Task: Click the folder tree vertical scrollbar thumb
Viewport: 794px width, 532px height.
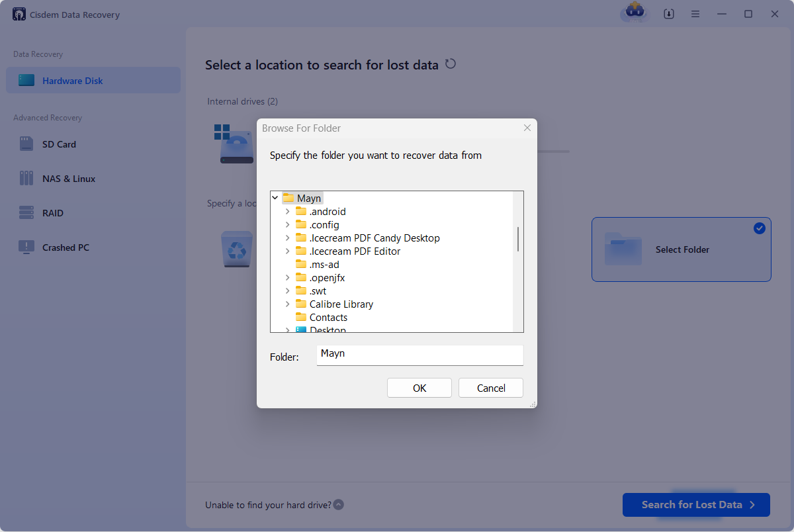Action: (x=518, y=238)
